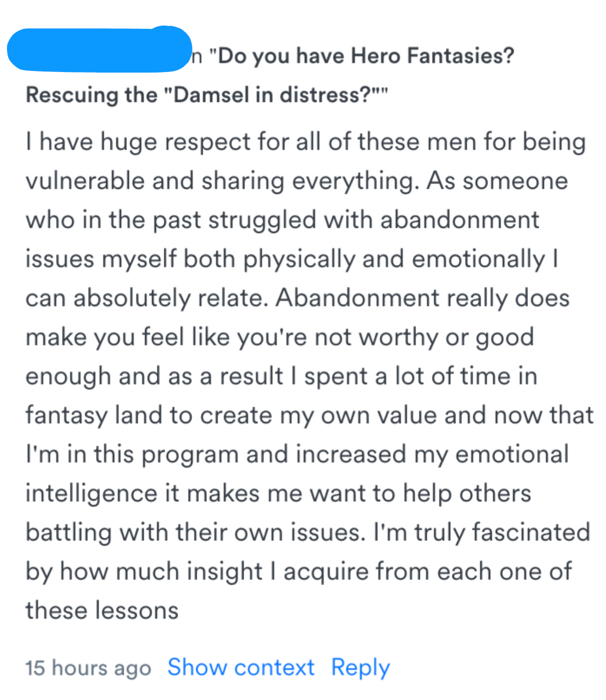Click the redacted blue username
Image resolution: width=606 pixels, height=700 pixels.
pos(99,49)
